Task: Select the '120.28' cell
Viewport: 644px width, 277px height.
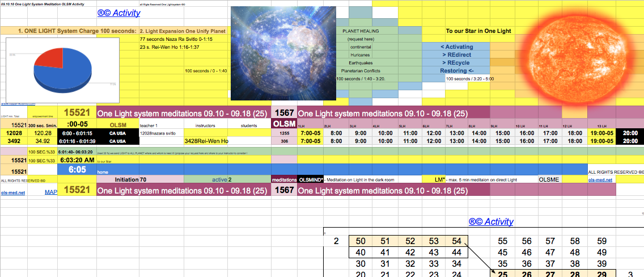Action: [x=43, y=133]
